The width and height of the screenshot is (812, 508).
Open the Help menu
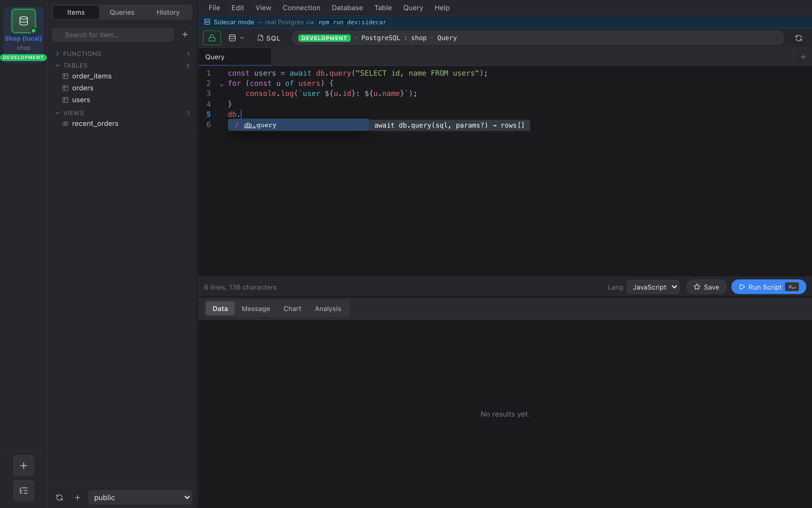point(442,8)
